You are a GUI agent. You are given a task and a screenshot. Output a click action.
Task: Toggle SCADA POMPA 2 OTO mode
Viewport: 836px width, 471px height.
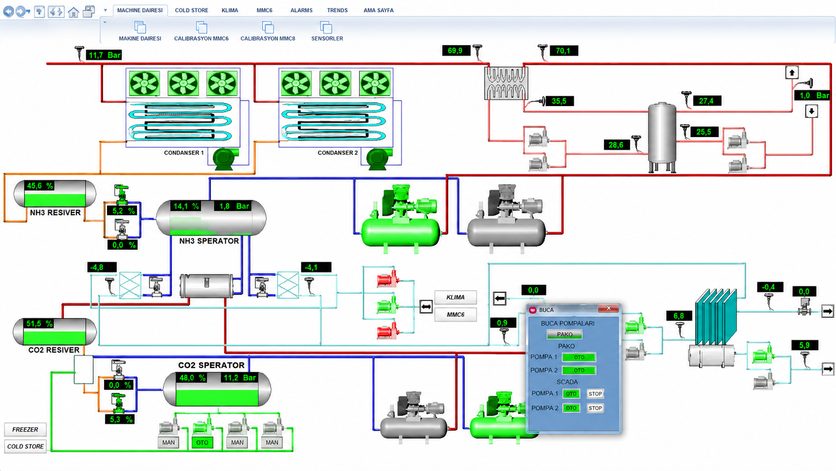coord(571,408)
